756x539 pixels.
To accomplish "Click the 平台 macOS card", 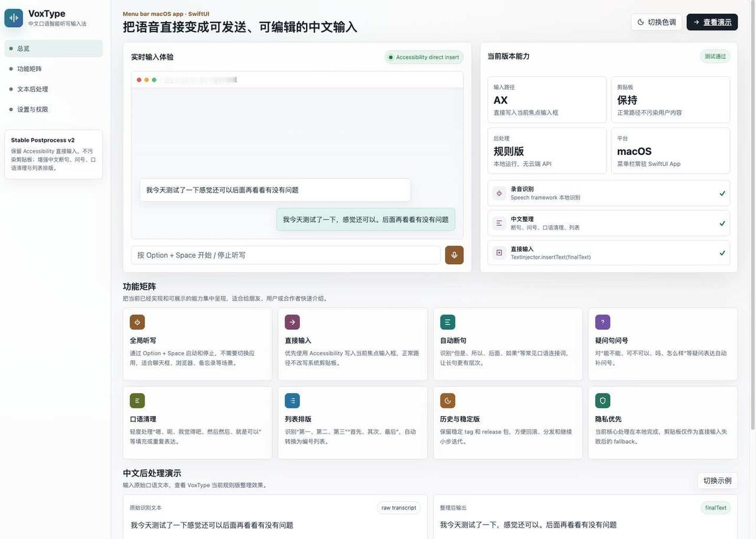I will (670, 151).
